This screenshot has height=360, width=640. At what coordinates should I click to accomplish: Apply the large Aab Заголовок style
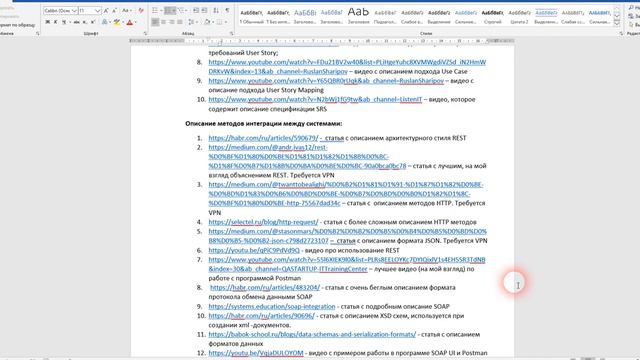point(358,16)
